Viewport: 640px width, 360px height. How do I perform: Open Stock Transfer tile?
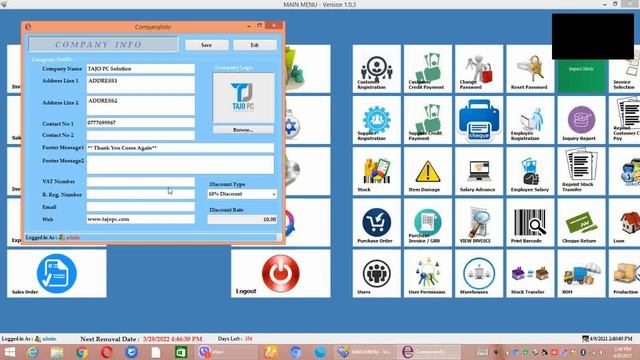[x=530, y=273]
